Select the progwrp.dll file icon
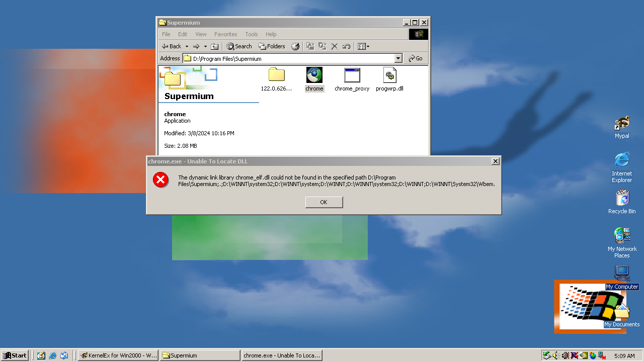The image size is (644, 362). click(x=389, y=75)
